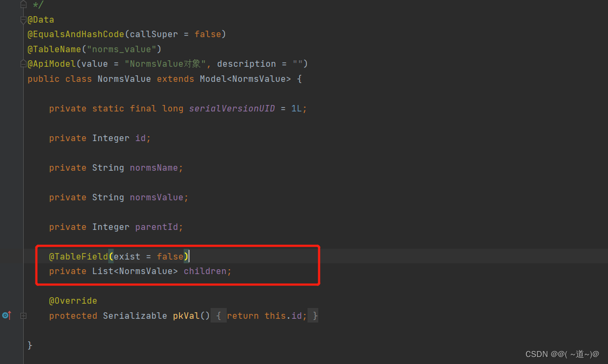This screenshot has width=608, height=364.
Task: Click the @TableField annotation
Action: [78, 257]
